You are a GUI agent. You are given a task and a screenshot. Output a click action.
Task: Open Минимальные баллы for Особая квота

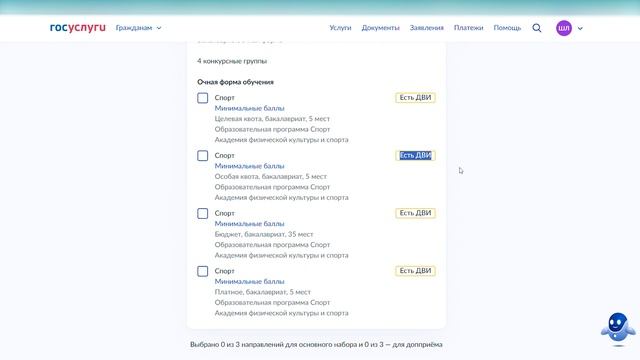(x=249, y=166)
